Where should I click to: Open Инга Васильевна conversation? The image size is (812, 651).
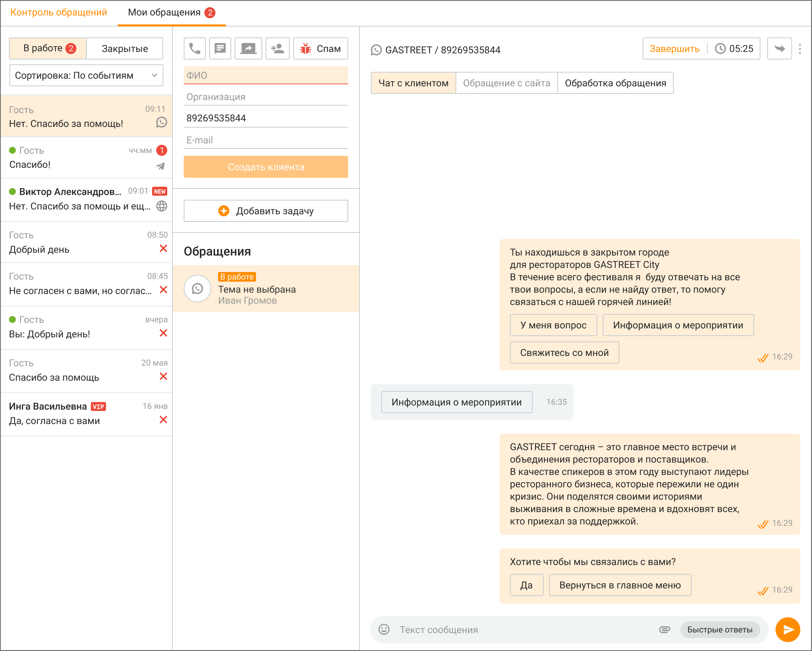click(86, 414)
